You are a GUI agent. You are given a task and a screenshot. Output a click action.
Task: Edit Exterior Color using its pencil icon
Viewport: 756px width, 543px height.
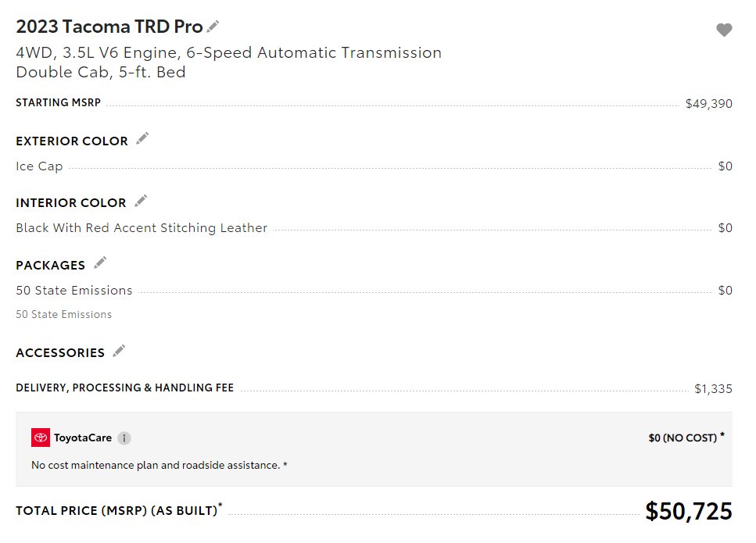(142, 139)
